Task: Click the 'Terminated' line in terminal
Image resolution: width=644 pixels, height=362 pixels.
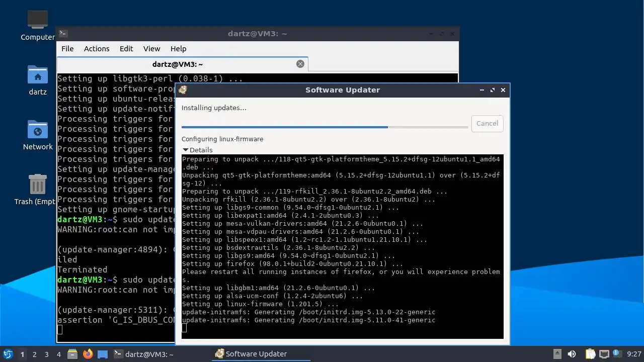Action: [83, 269]
